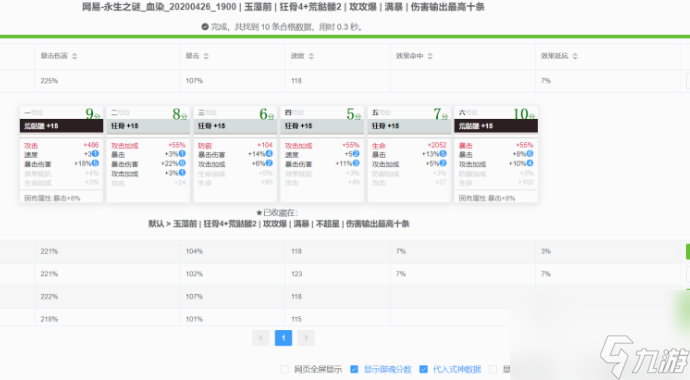Screen dimensions: 690x380
Task: Click star icon beside 已收藏在
Action: (x=259, y=213)
